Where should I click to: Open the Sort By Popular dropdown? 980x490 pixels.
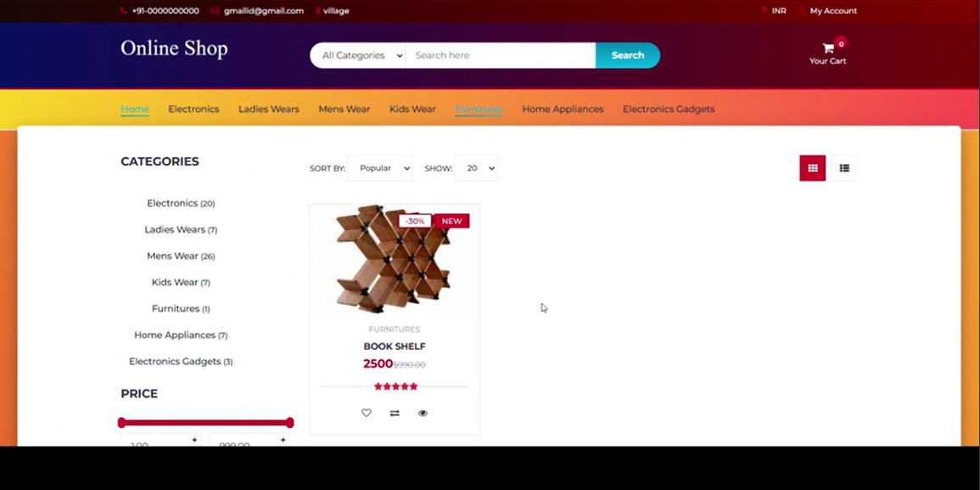tap(380, 167)
